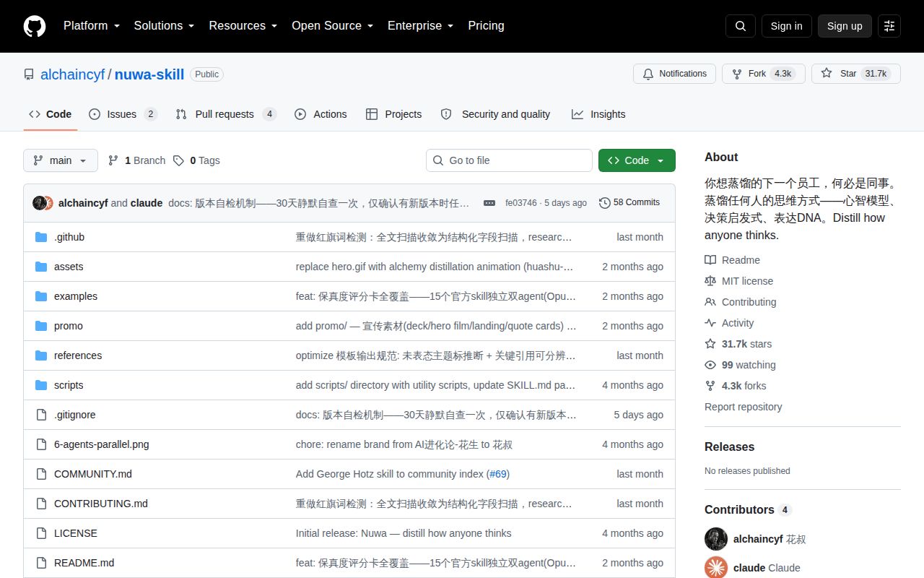The image size is (924, 578).
Task: Click the LICENSE file icon
Action: pyautogui.click(x=41, y=533)
